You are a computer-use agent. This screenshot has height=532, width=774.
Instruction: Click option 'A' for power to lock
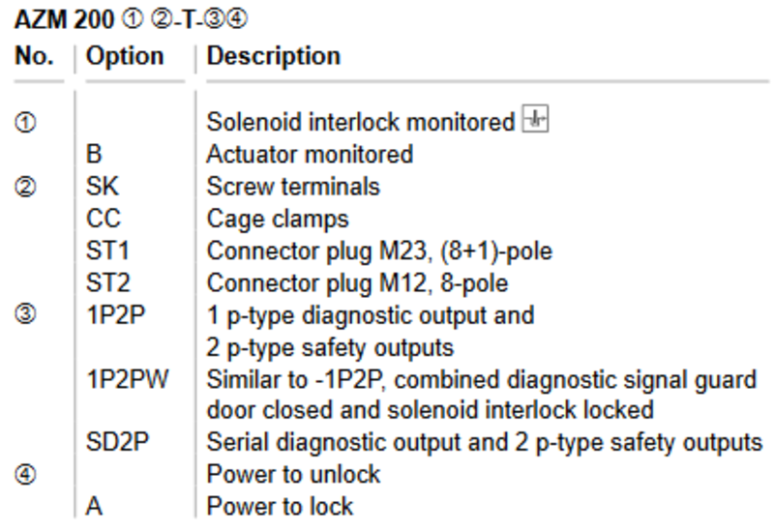click(x=94, y=506)
